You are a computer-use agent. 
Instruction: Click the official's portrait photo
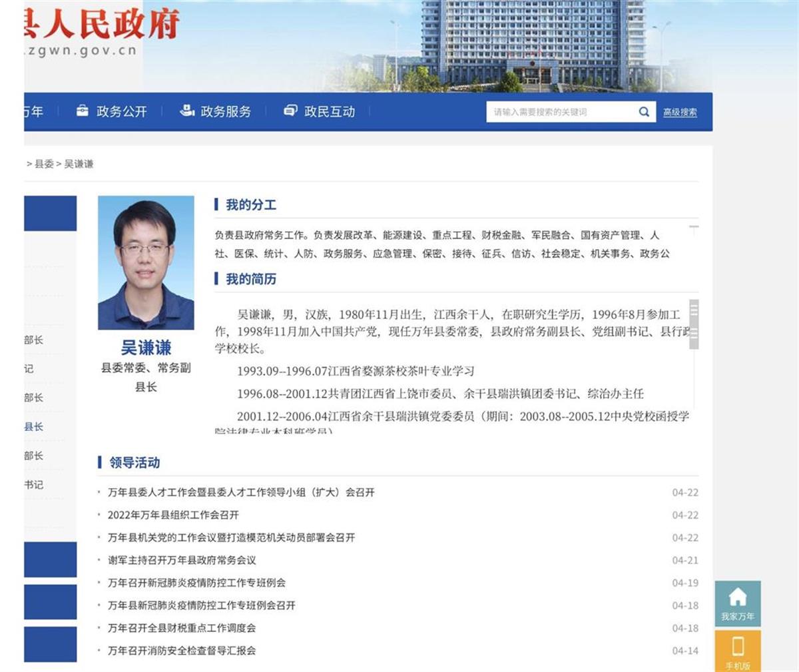point(146,262)
